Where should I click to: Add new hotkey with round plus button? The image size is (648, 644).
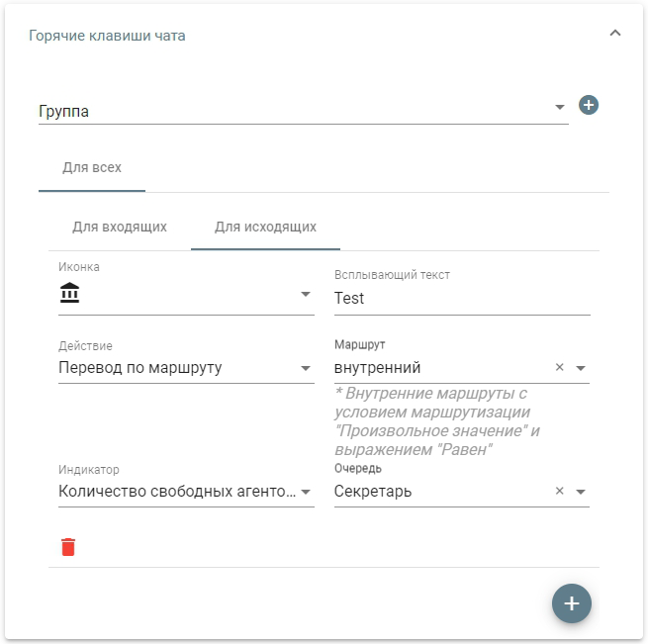(x=572, y=603)
